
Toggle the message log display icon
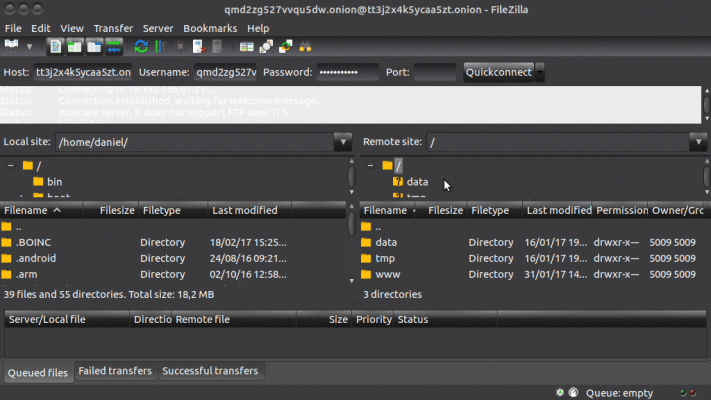(x=55, y=46)
